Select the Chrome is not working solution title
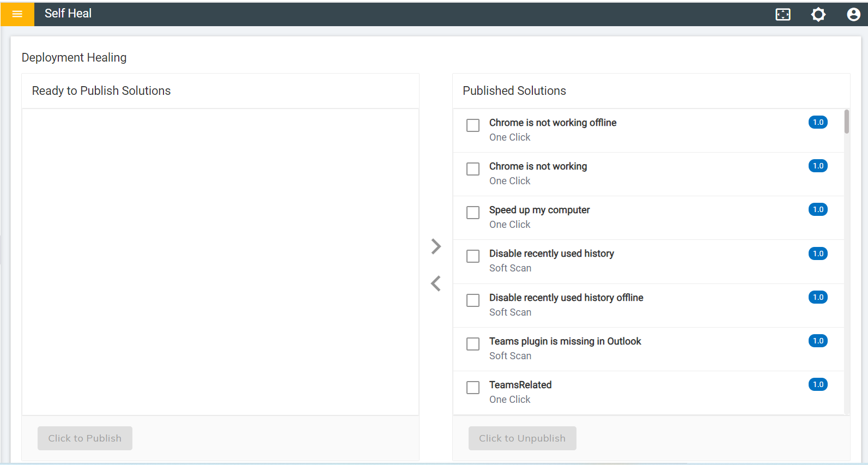Viewport: 868px width, 465px height. (538, 166)
